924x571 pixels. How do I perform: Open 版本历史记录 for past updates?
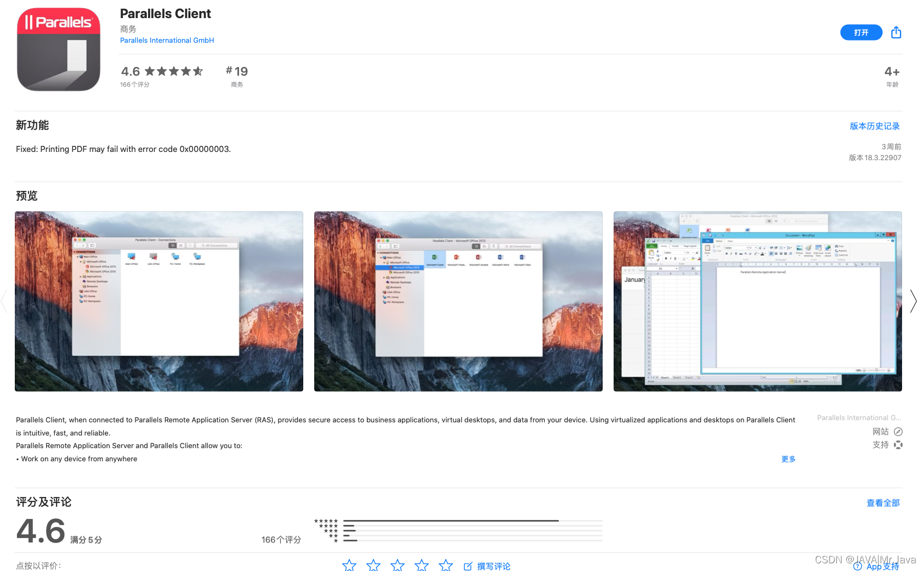(874, 126)
